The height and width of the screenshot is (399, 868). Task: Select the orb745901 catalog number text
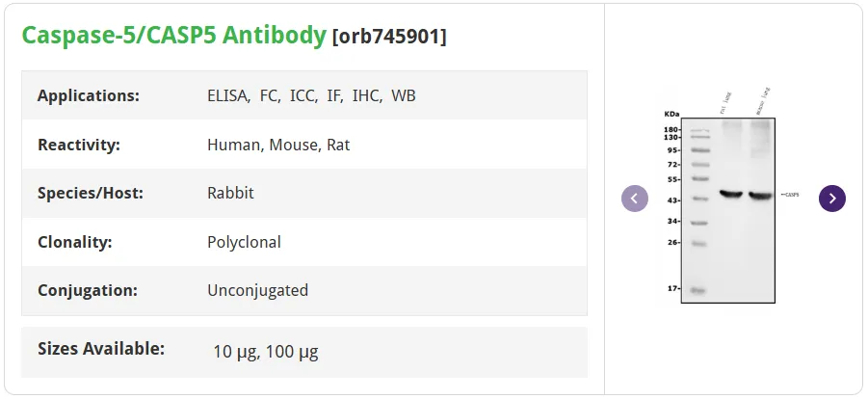pos(389,37)
